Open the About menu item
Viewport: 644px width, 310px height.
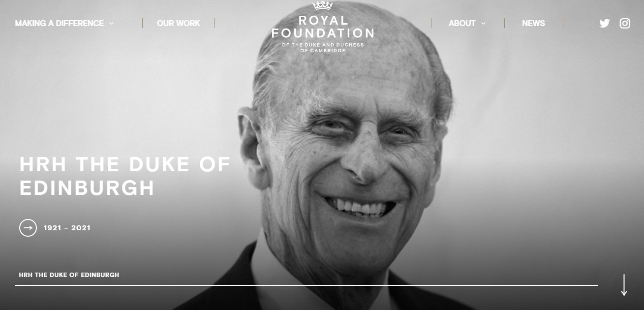pos(462,23)
